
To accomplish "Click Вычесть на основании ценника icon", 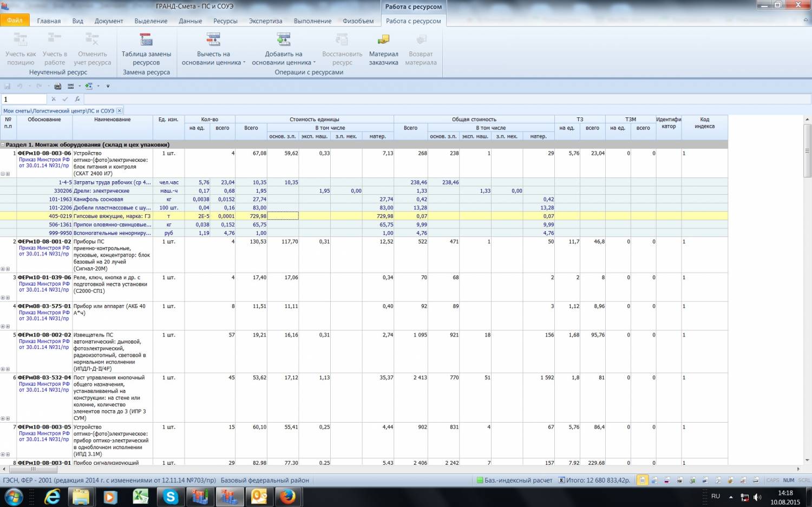I will 213,39.
